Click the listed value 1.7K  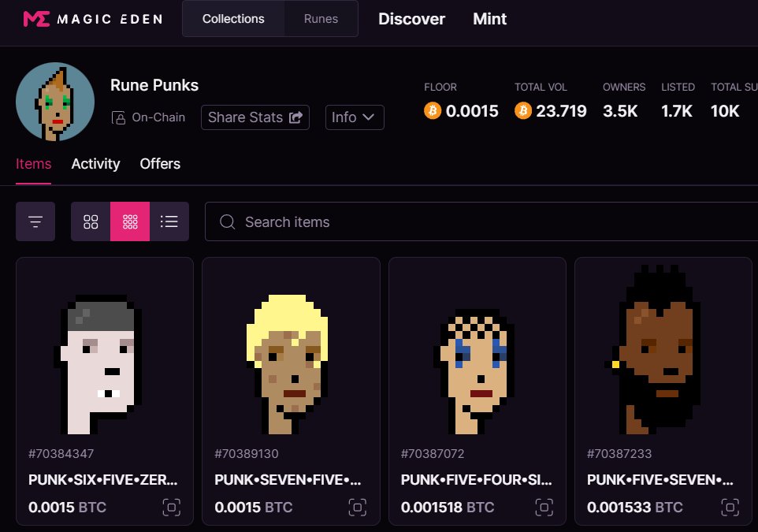677,111
